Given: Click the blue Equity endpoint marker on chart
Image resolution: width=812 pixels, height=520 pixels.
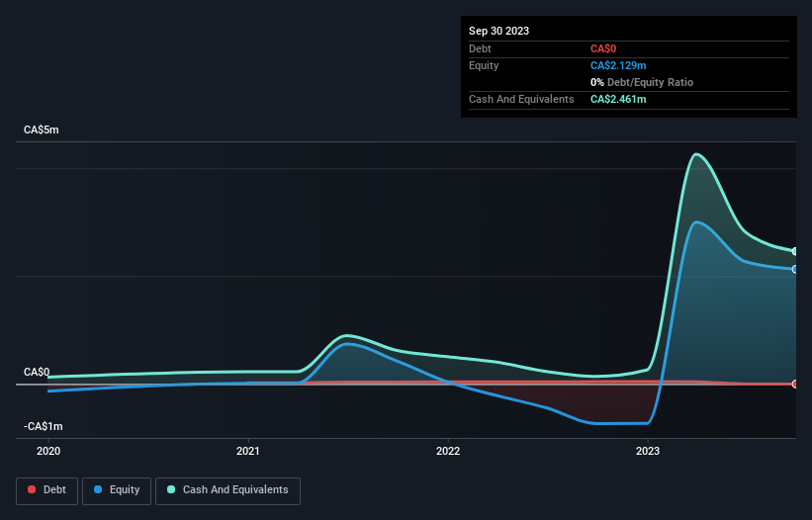Looking at the screenshot, I should 795,270.
